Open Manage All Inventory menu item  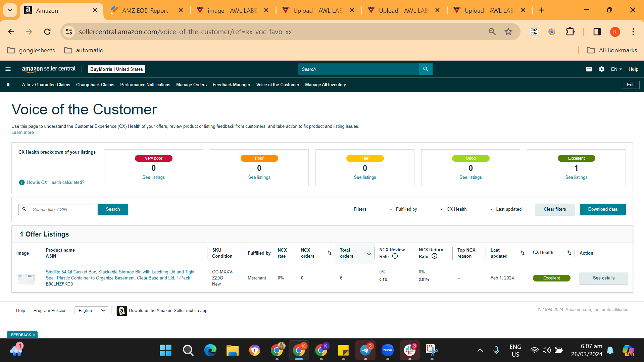[x=325, y=85]
